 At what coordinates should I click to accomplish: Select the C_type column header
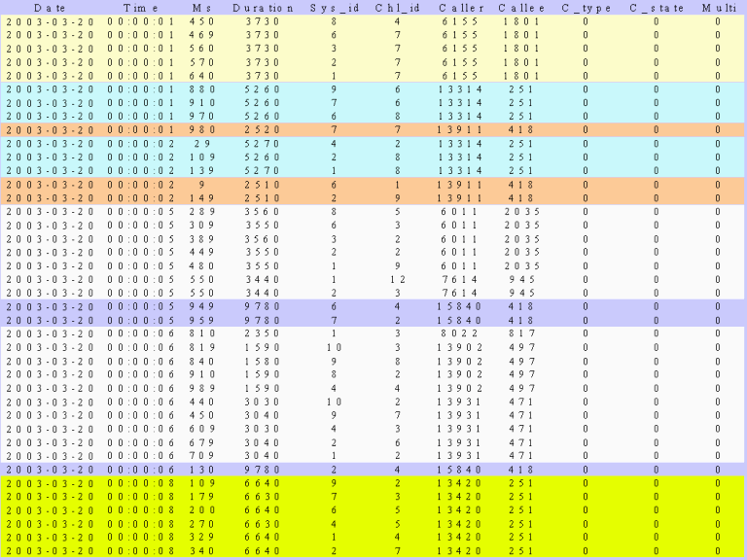pos(586,7)
